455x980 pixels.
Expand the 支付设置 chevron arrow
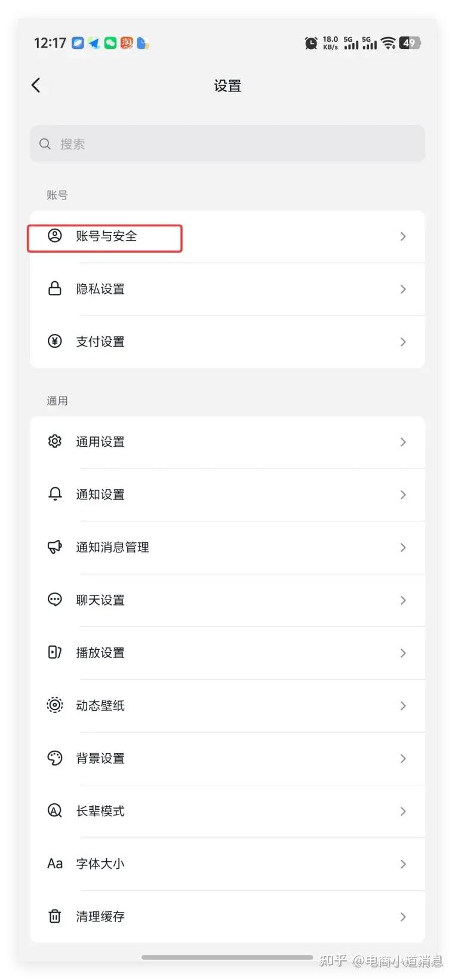pyautogui.click(x=403, y=342)
